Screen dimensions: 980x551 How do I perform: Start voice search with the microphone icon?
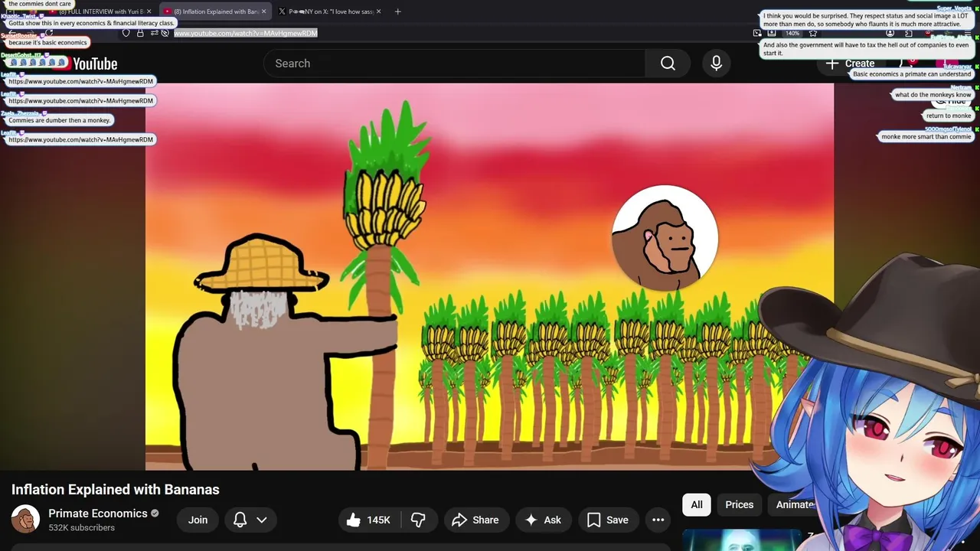pos(716,64)
